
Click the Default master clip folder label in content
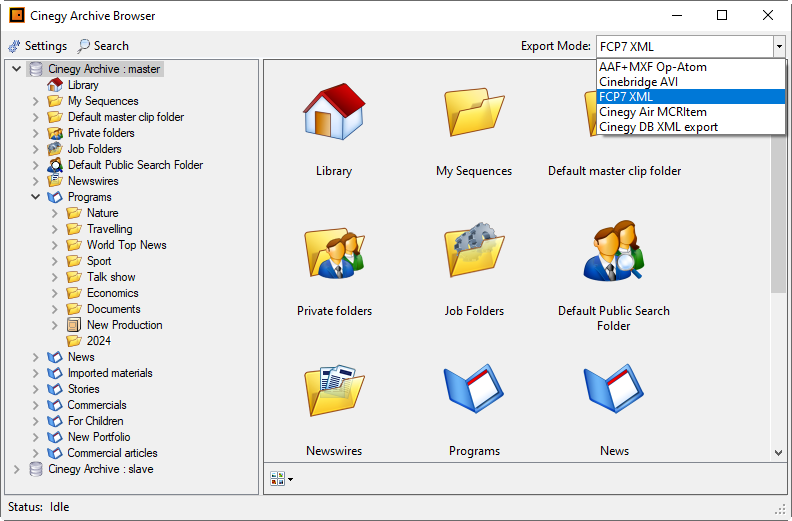[x=614, y=171]
